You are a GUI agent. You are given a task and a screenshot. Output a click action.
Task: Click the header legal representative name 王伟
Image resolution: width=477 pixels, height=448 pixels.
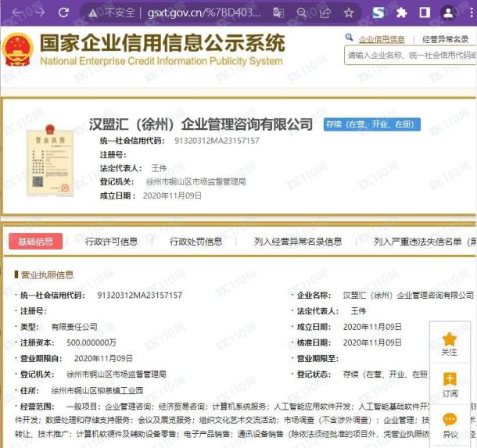tap(159, 168)
